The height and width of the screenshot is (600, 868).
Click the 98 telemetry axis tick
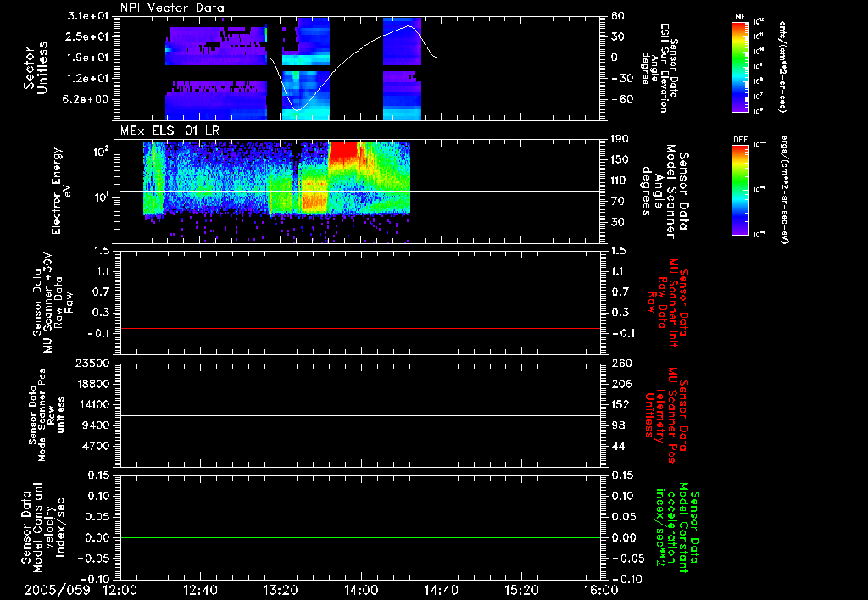[618, 425]
